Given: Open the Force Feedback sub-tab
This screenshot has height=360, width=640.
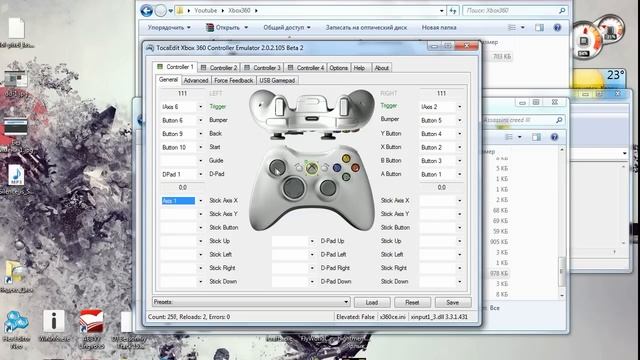Looking at the screenshot, I should point(233,80).
